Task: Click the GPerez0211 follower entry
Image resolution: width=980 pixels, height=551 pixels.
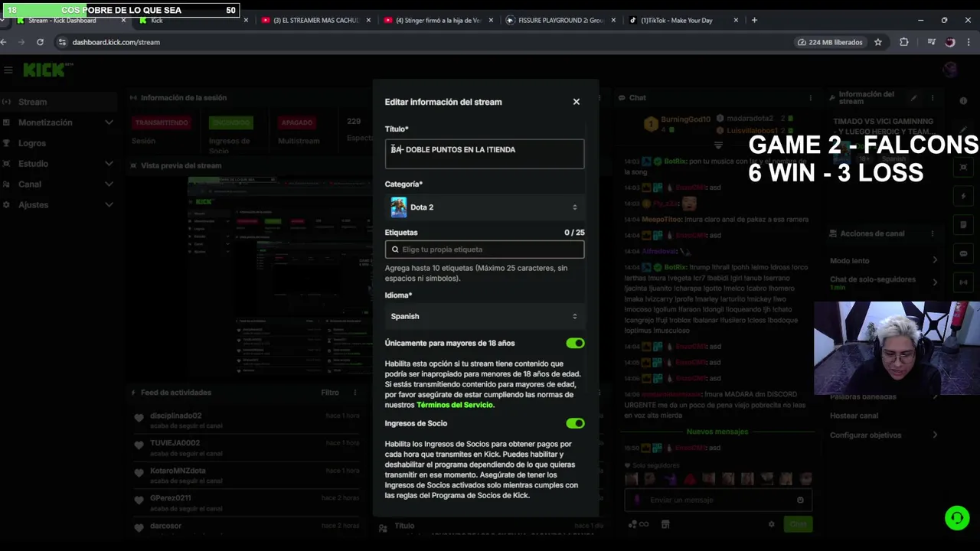Action: click(x=245, y=502)
